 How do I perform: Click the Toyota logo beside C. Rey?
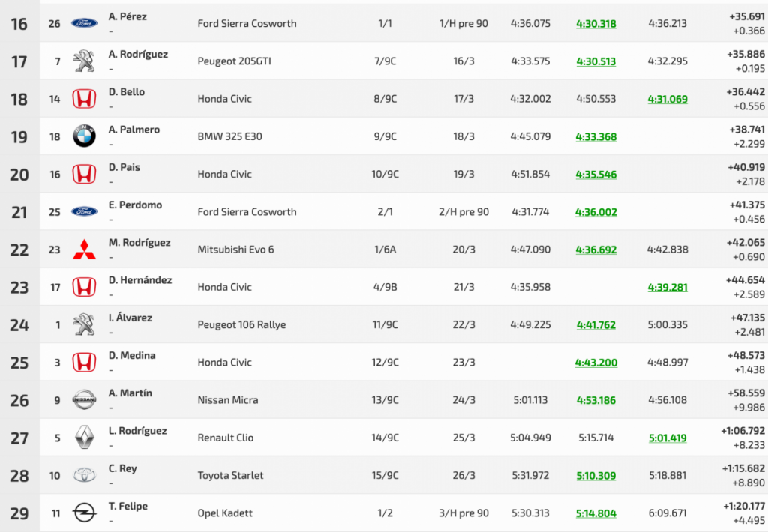pos(84,475)
